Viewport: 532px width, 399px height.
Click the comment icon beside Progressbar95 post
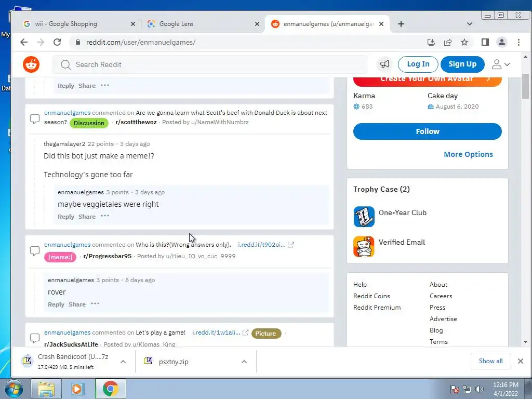pos(35,251)
